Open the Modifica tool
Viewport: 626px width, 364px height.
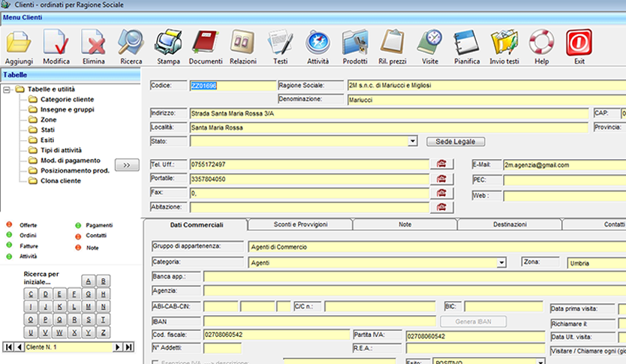pos(56,42)
